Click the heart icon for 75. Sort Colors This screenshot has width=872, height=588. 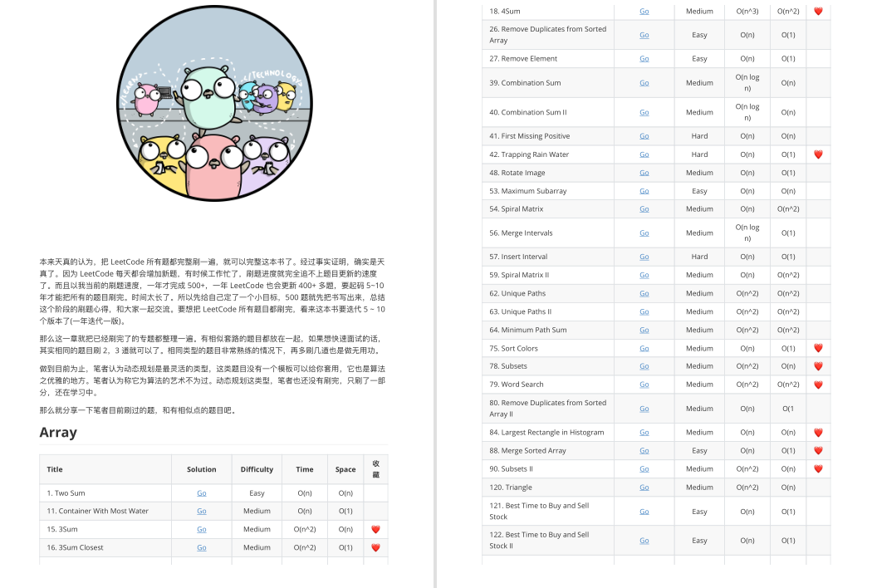point(818,348)
